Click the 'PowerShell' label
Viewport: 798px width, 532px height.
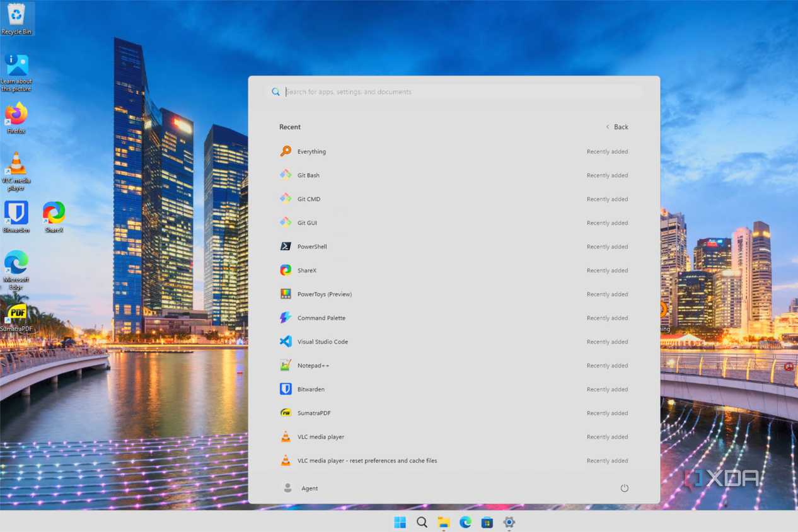coord(312,246)
